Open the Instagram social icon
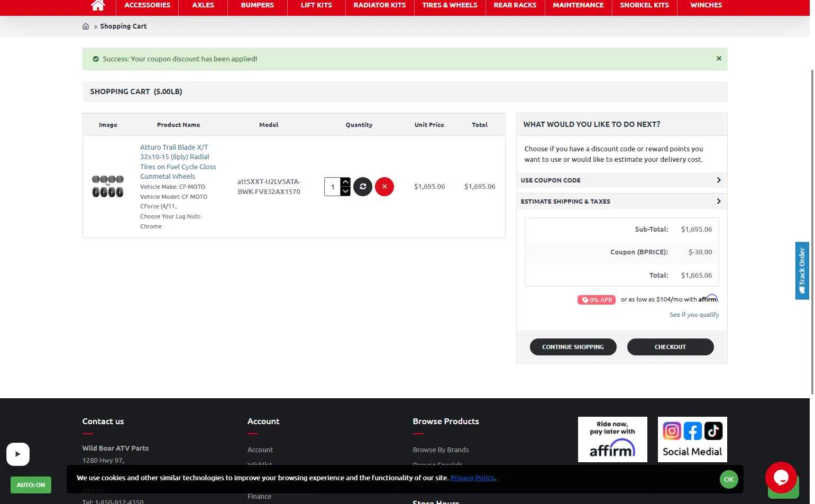This screenshot has height=504, width=815. pos(672,431)
